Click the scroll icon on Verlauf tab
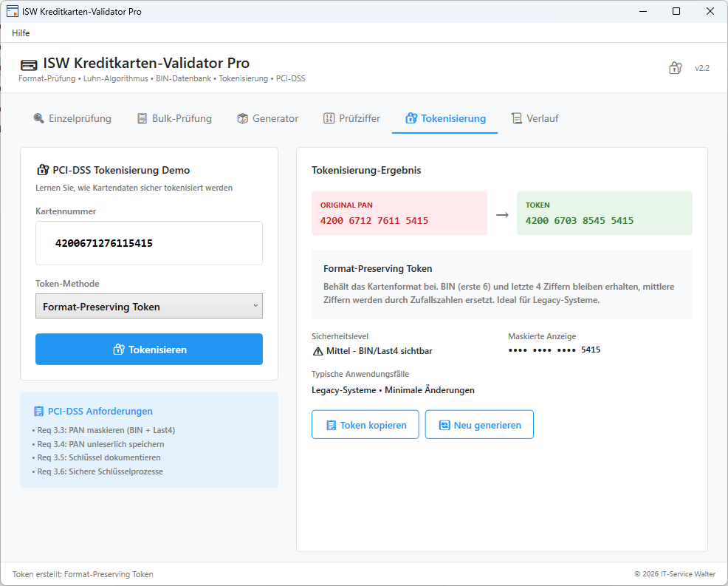 pos(517,118)
